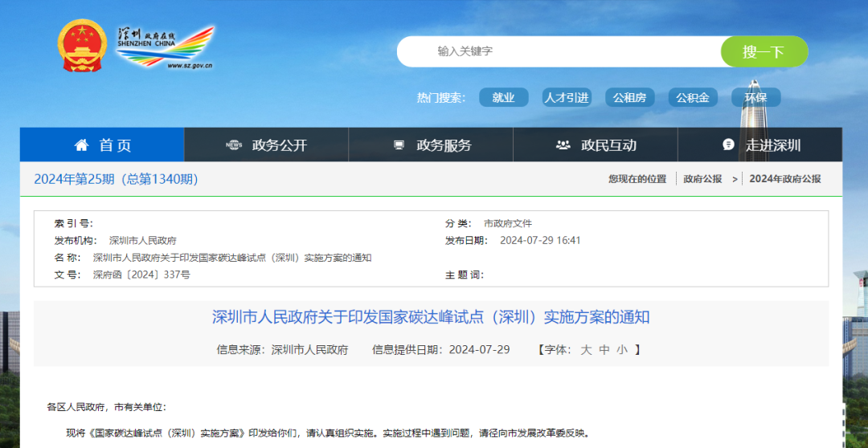The width and height of the screenshot is (868, 448).
Task: Select the 人才引进 hot search tag
Action: pos(567,98)
